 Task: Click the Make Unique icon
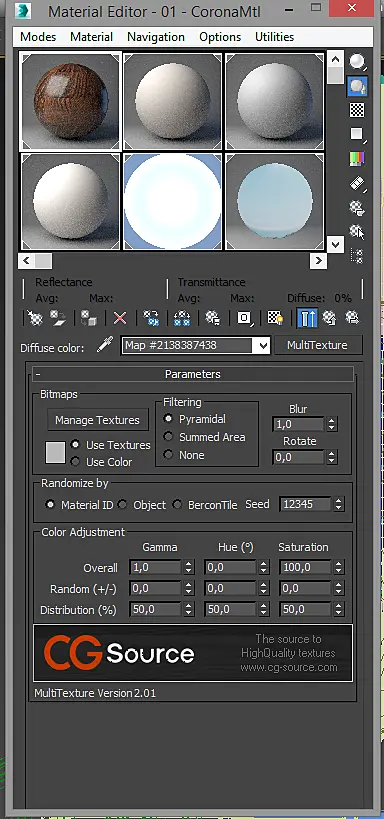coord(182,318)
